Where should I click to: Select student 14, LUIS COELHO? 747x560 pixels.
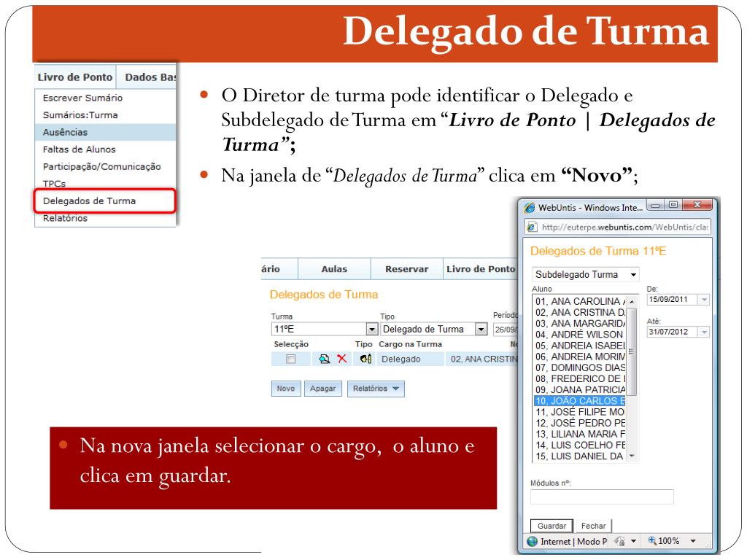[580, 445]
